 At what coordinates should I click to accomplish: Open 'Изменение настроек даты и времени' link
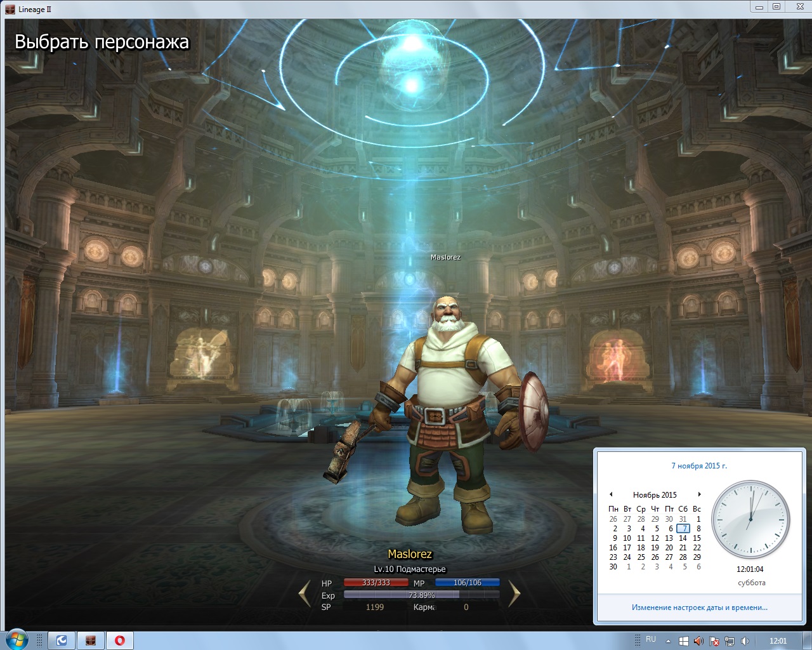point(700,607)
